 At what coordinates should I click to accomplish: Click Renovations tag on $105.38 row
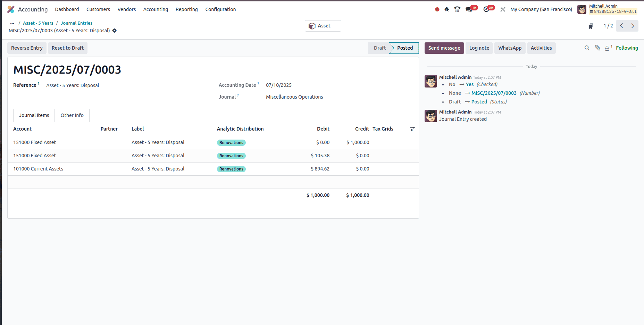click(231, 156)
